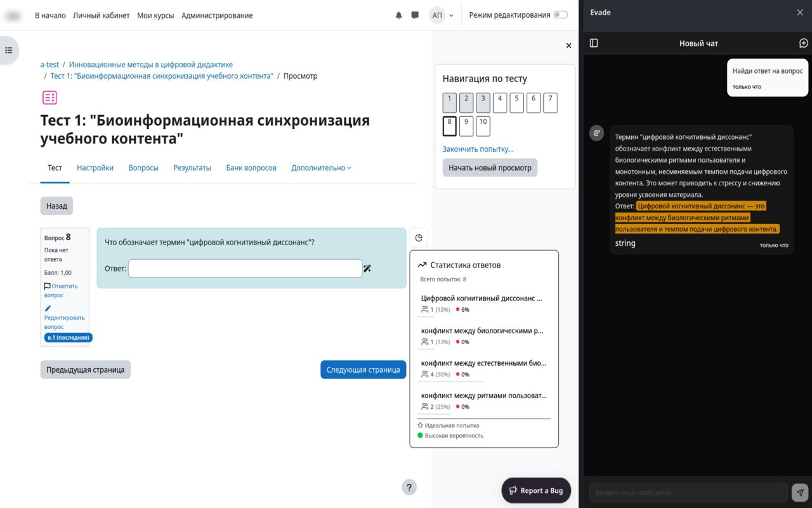Expand the Дополнительно dropdown menu
The width and height of the screenshot is (812, 508).
(321, 168)
